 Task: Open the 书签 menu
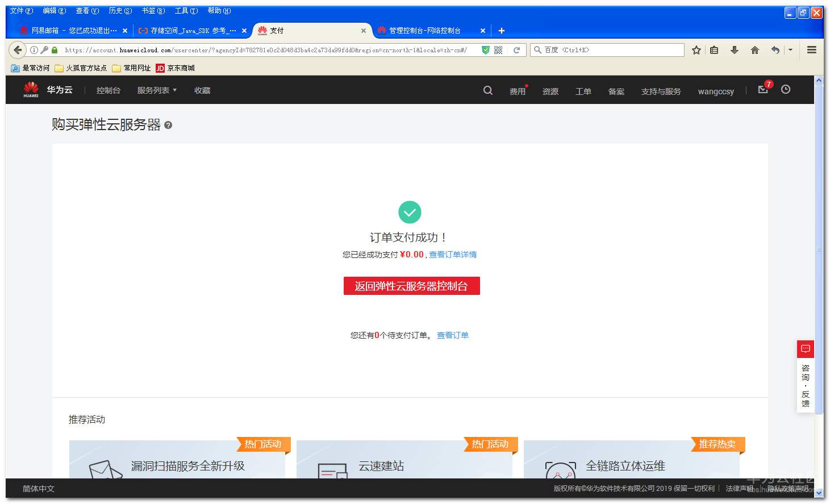coord(153,11)
